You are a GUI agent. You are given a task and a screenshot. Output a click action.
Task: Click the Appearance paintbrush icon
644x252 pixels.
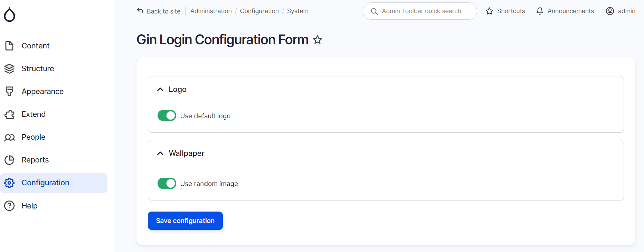pyautogui.click(x=9, y=91)
